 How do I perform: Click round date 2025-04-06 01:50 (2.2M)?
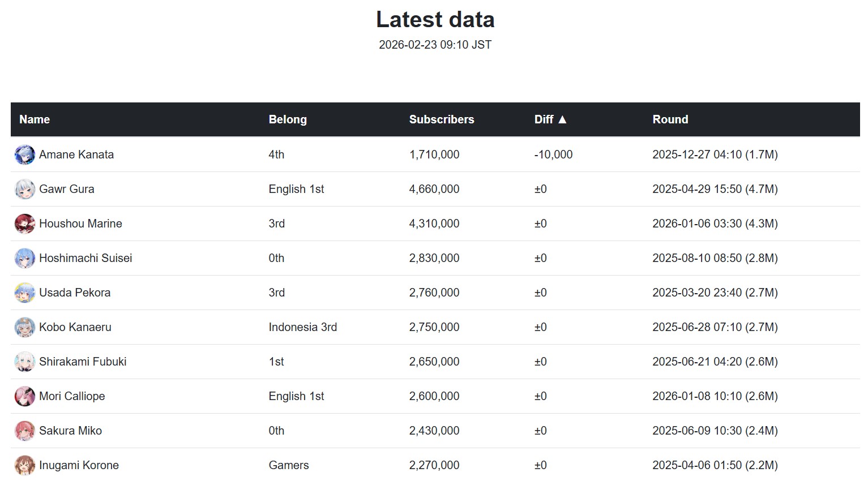pos(715,465)
